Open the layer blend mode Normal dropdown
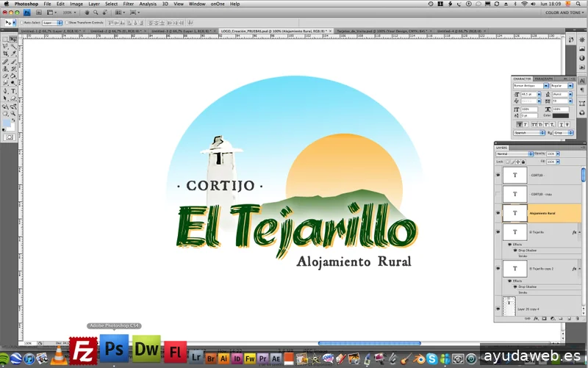588x368 pixels. coord(514,154)
